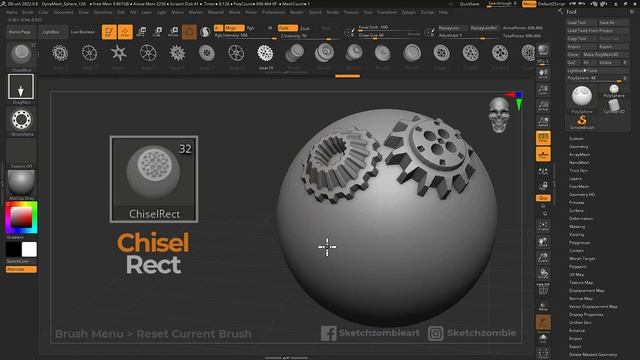Toggle the Zadd mode button

tap(287, 28)
